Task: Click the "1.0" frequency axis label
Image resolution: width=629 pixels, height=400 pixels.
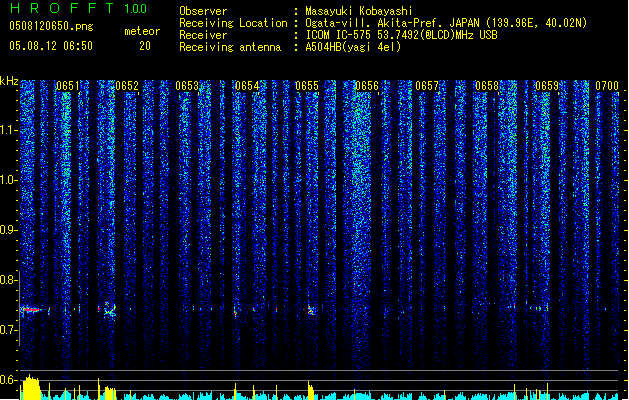Action: click(8, 180)
